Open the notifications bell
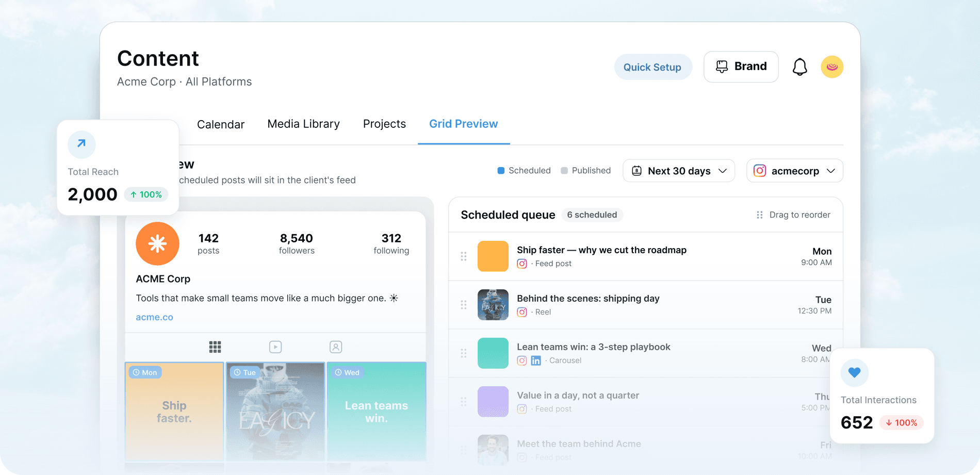980x475 pixels. [799, 67]
